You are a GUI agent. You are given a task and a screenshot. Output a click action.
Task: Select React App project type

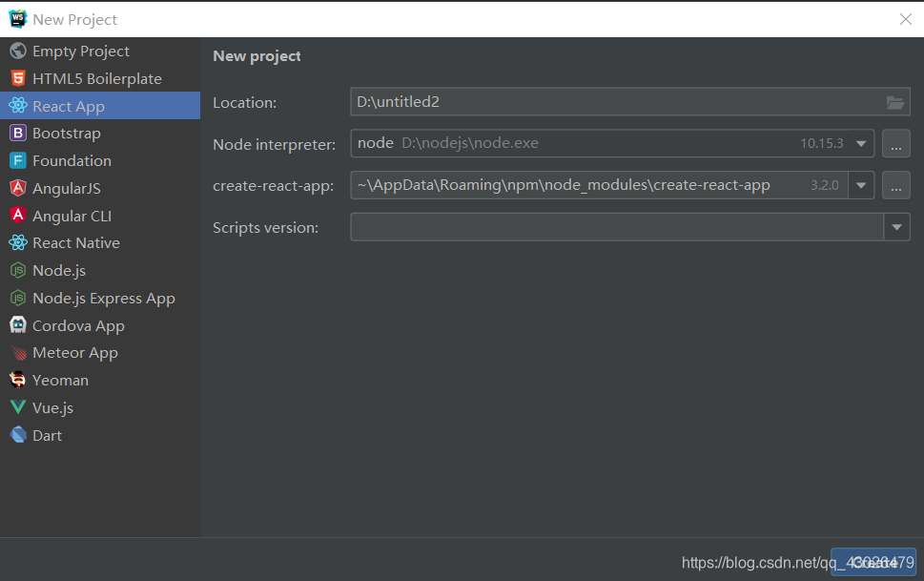100,106
